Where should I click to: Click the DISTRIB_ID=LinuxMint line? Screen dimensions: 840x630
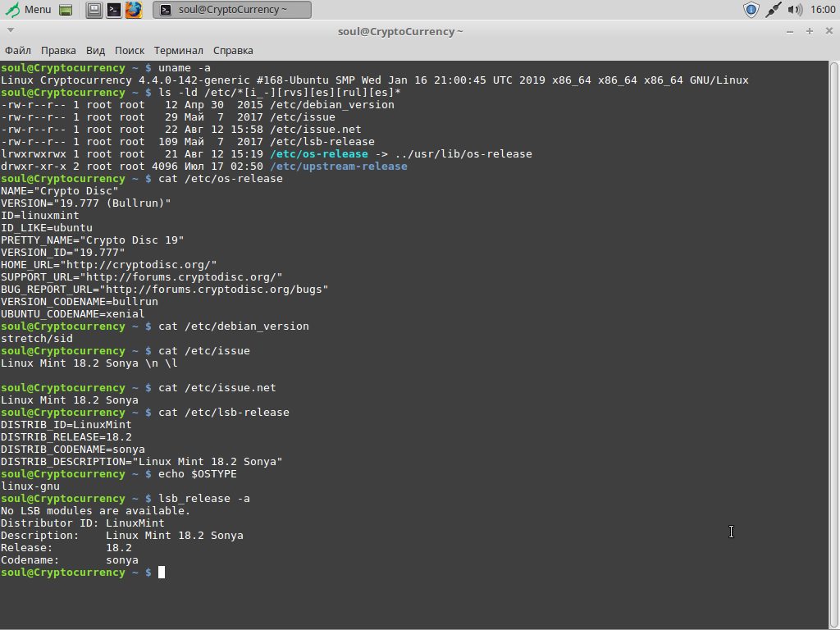[66, 426]
